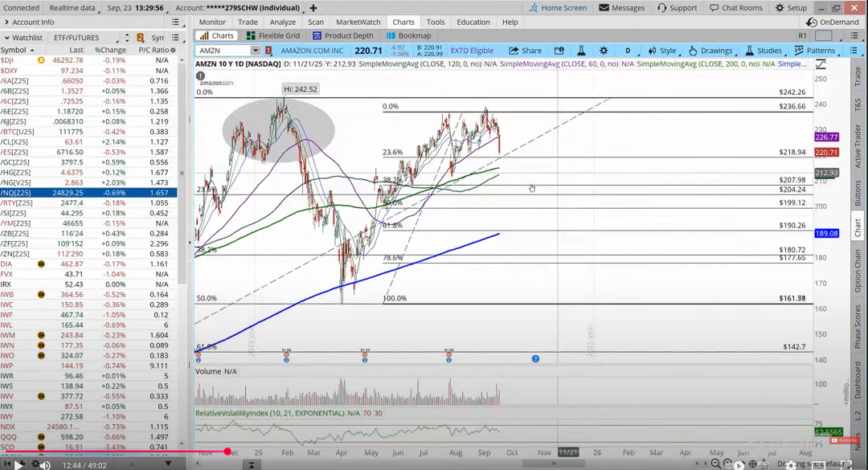Open the Monitor tab
868x470 pixels.
coord(212,22)
